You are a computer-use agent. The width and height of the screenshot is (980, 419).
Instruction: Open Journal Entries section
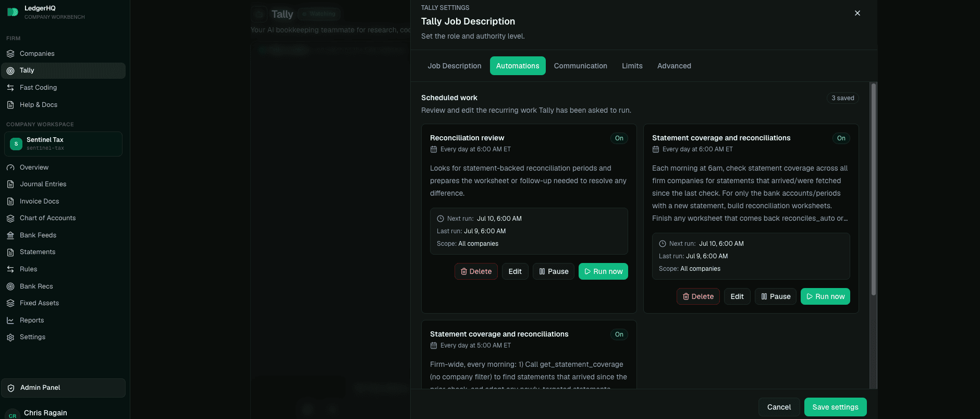click(x=63, y=184)
